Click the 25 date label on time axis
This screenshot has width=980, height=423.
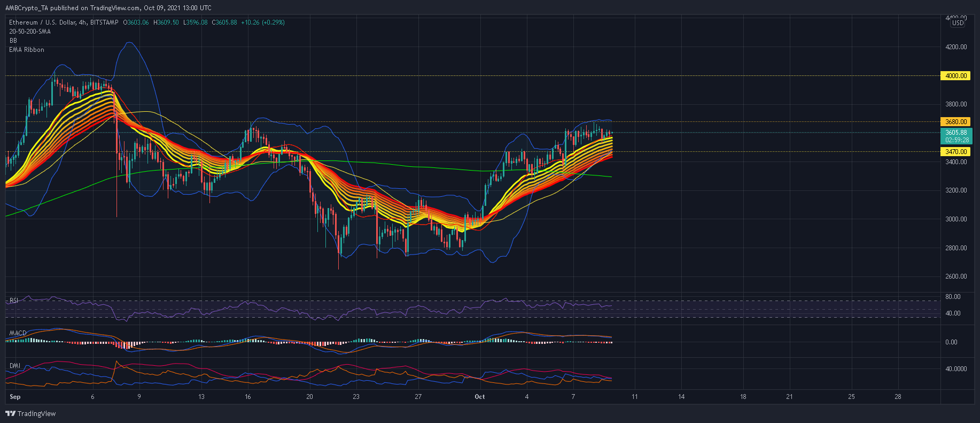pos(852,397)
